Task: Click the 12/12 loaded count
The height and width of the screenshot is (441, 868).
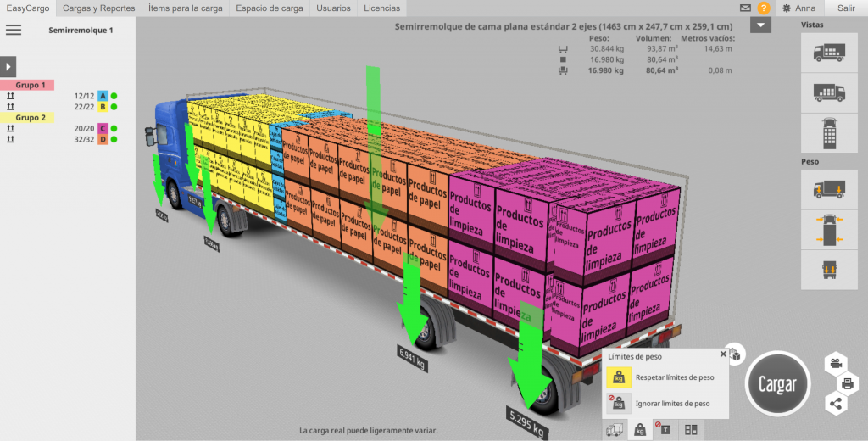Action: coord(84,96)
